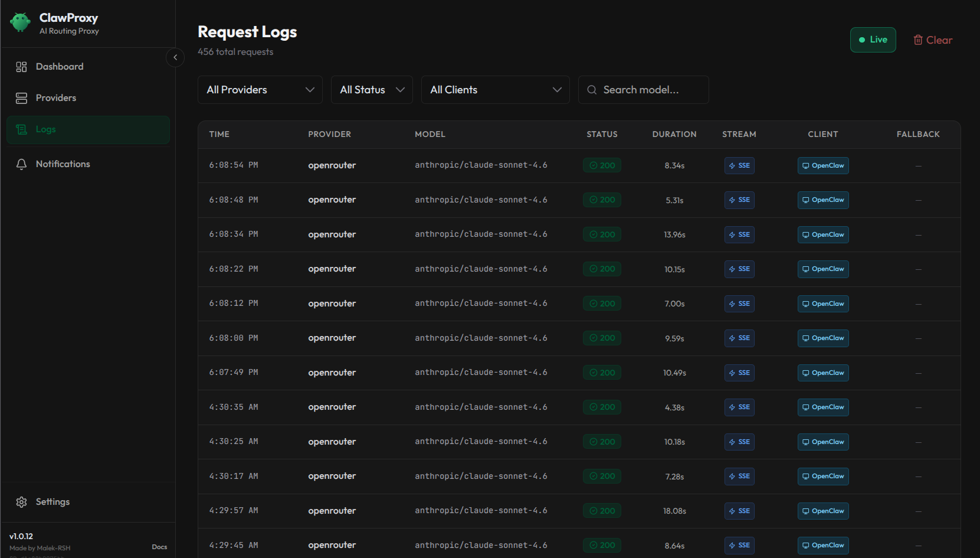This screenshot has width=980, height=558.
Task: Click the MODEL column header
Action: point(430,134)
